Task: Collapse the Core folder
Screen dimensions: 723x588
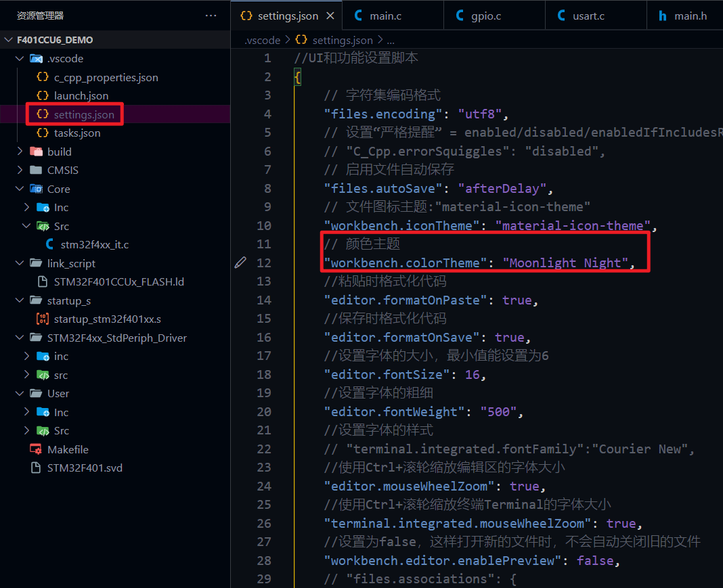Action: pyautogui.click(x=19, y=189)
